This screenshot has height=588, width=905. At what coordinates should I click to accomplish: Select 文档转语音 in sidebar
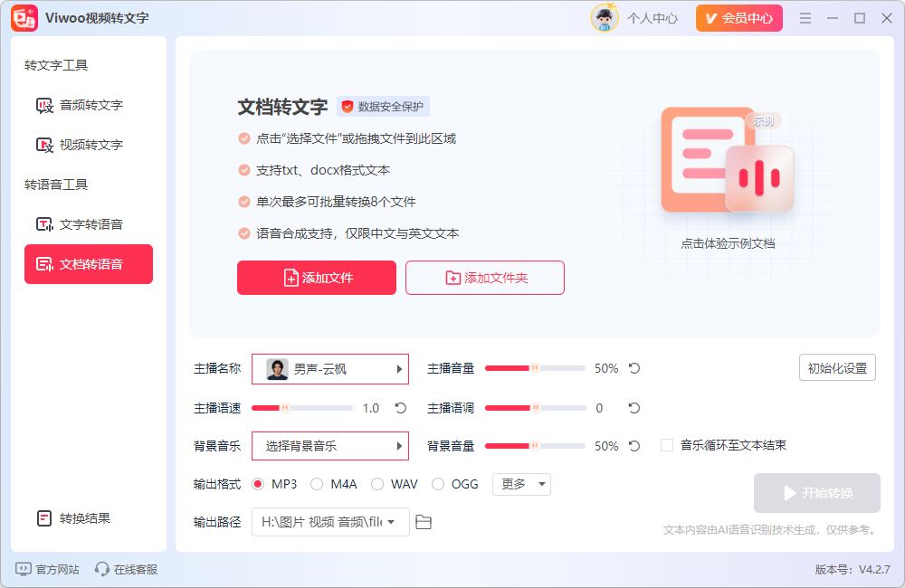click(89, 264)
